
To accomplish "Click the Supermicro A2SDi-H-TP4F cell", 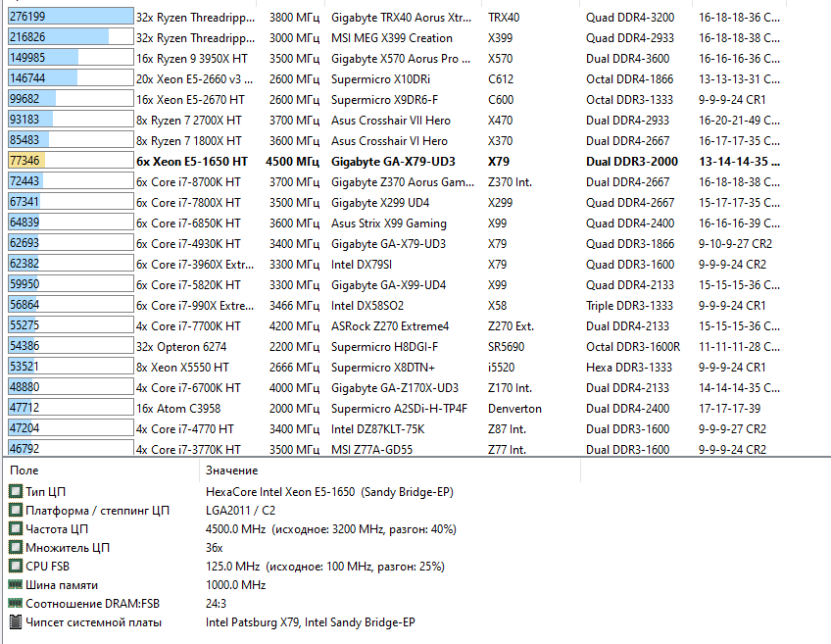I will tap(399, 409).
